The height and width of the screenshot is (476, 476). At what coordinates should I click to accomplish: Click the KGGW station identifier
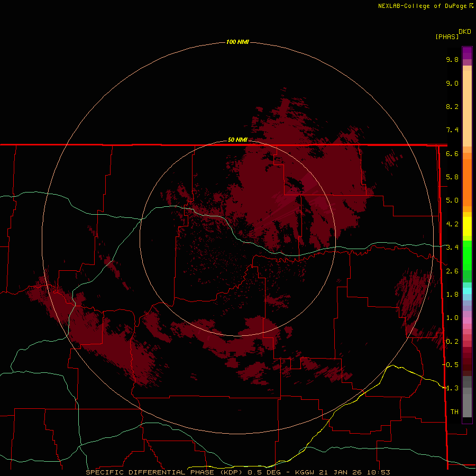pos(305,472)
